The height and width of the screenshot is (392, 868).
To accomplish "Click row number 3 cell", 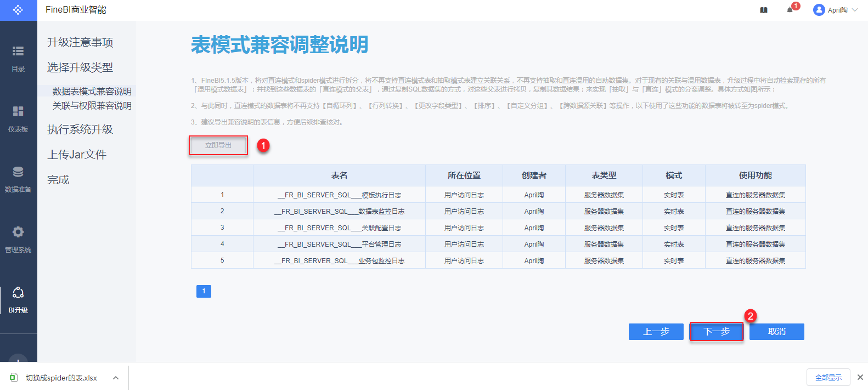I will [x=222, y=228].
